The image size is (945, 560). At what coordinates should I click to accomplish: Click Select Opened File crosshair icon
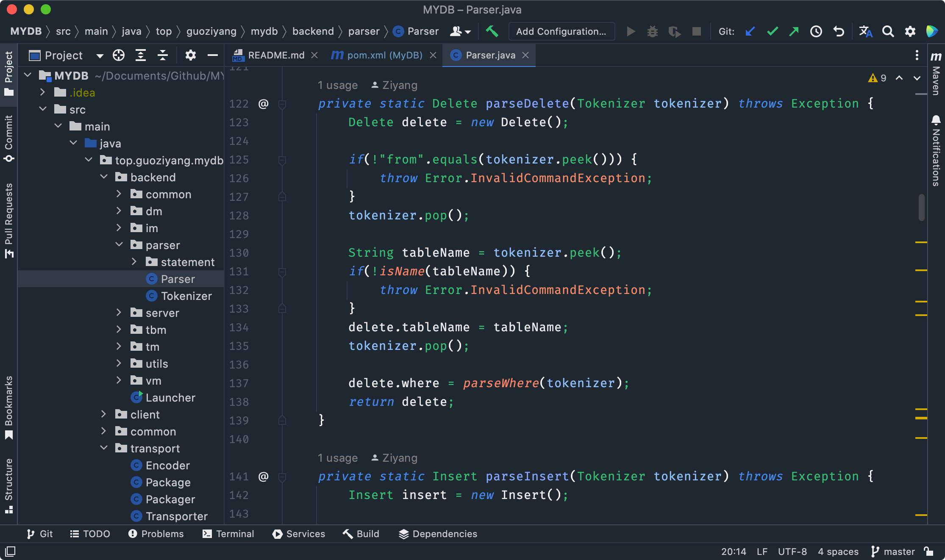(x=119, y=55)
